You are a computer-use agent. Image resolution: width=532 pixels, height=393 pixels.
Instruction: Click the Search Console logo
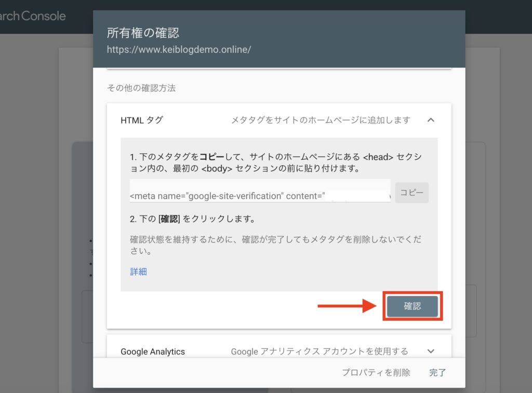pos(33,16)
